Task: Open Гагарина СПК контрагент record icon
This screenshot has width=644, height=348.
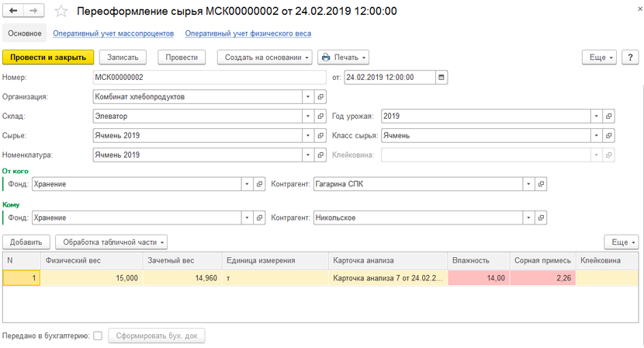Action: pos(541,184)
